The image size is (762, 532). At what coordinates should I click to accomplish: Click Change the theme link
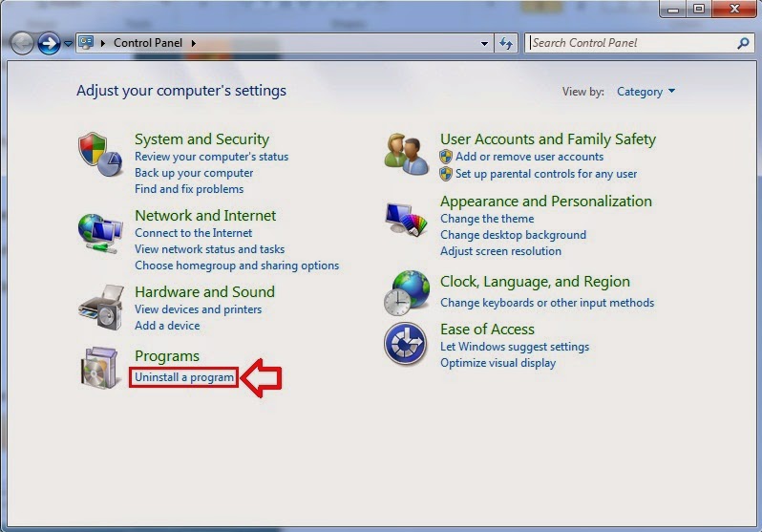click(x=487, y=219)
